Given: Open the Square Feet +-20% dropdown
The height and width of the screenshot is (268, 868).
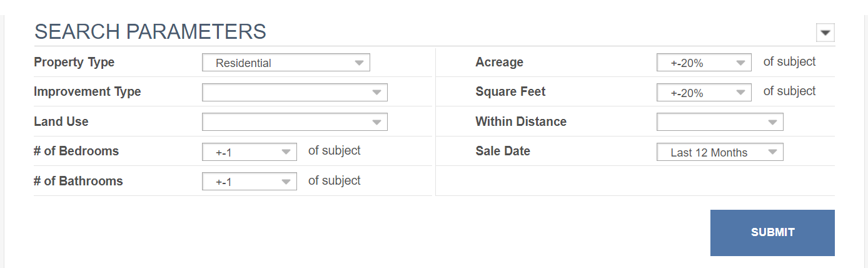Looking at the screenshot, I should (x=704, y=93).
